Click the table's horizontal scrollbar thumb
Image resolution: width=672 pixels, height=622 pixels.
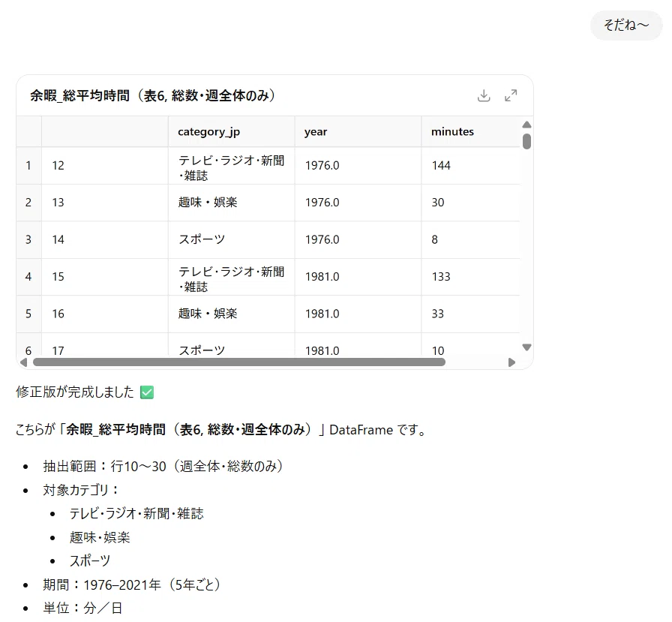pos(239,362)
